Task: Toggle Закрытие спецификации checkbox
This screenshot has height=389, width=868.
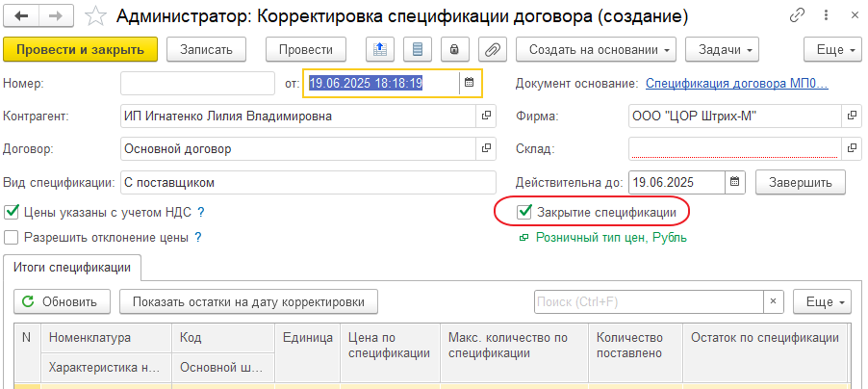Action: tap(524, 212)
